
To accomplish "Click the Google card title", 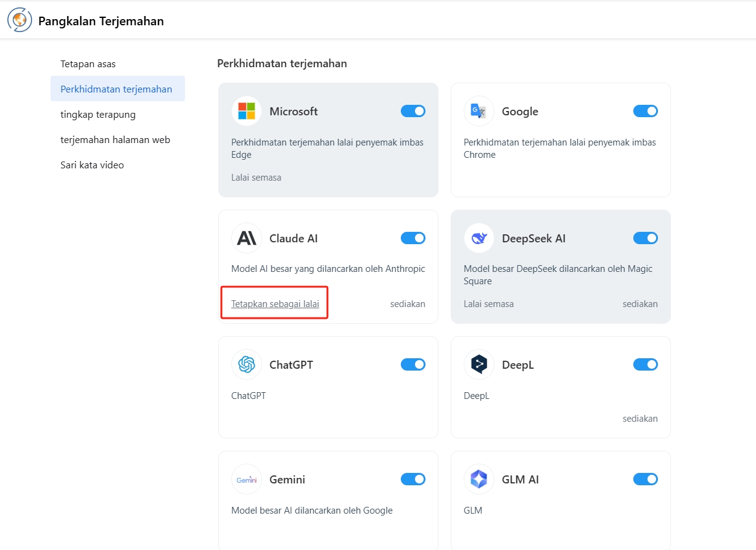I will [x=520, y=112].
